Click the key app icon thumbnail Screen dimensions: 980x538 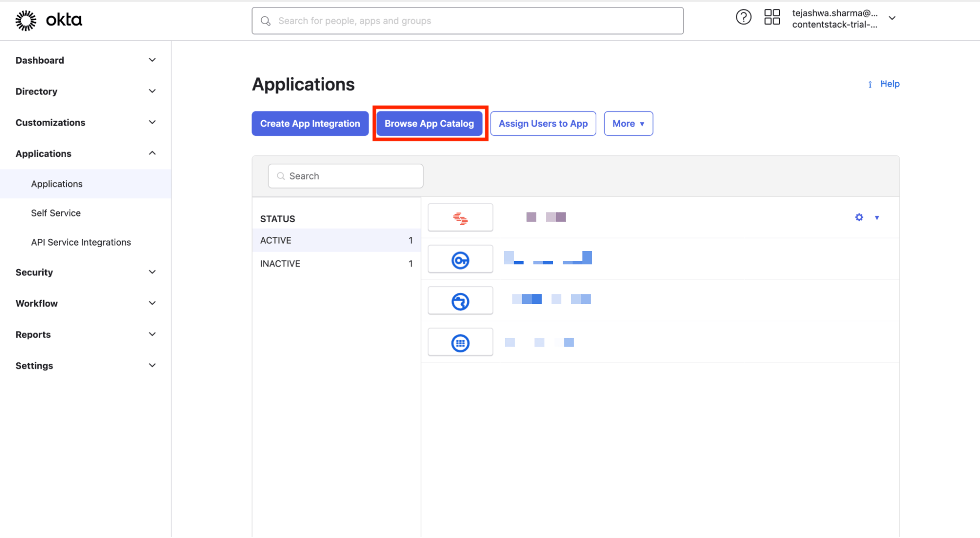pos(460,259)
